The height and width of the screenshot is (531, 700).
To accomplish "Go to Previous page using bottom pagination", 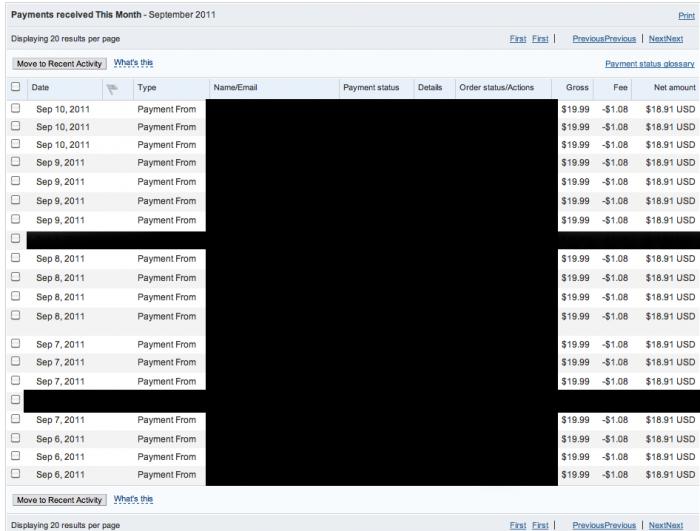I will (x=604, y=525).
